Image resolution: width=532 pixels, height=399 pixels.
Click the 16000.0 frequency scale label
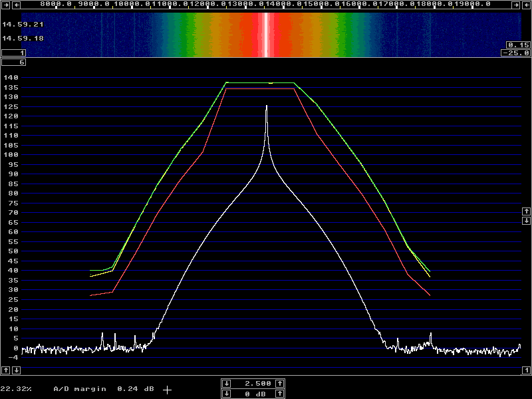pyautogui.click(x=360, y=4)
